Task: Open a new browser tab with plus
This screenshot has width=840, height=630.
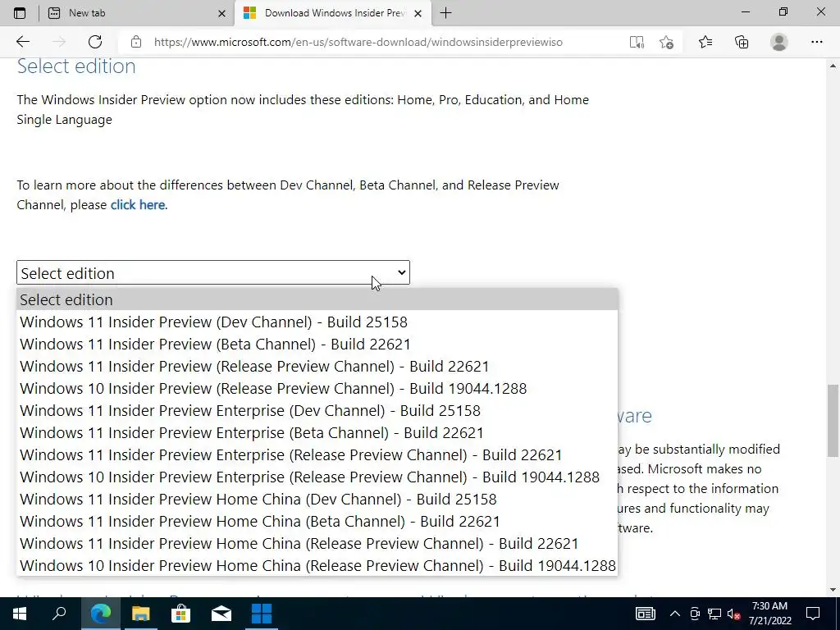Action: tap(445, 13)
